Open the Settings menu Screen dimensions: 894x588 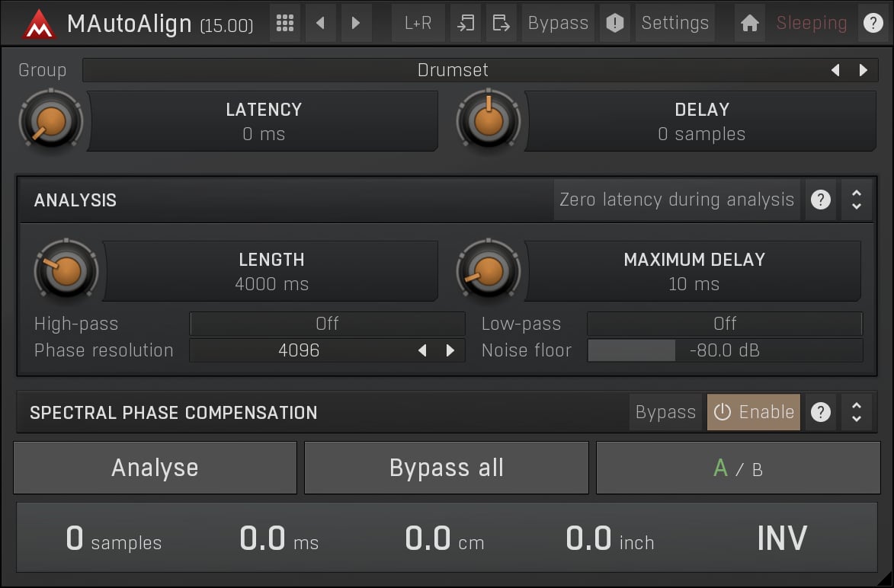(x=675, y=23)
